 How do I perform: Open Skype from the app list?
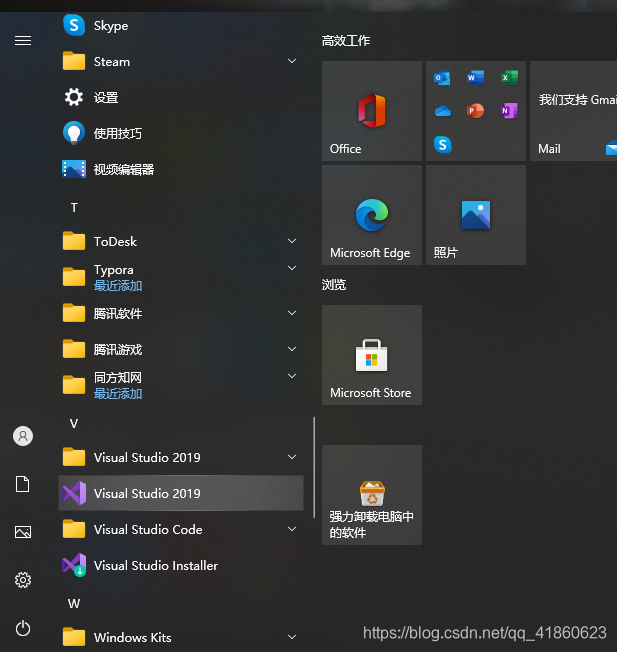click(181, 25)
